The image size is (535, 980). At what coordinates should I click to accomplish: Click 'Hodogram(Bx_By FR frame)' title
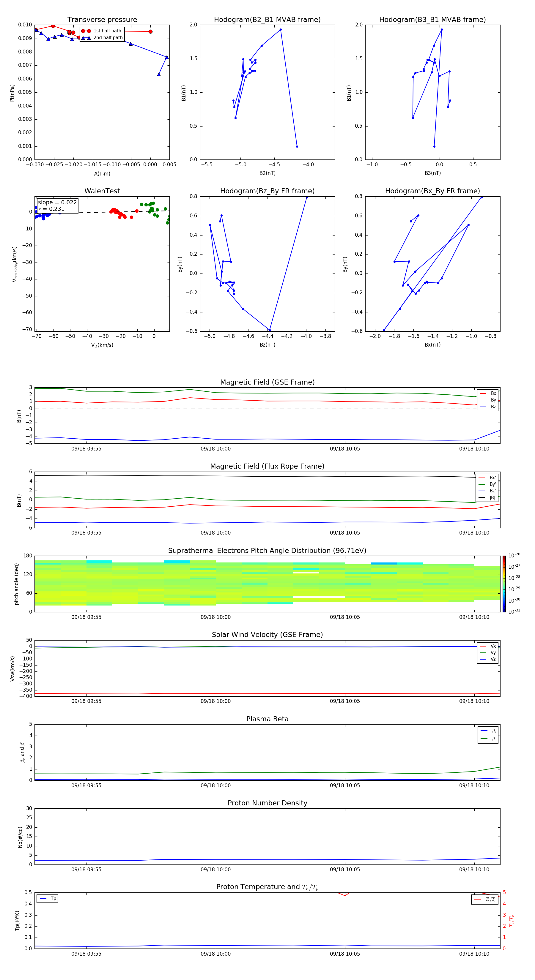[x=432, y=191]
